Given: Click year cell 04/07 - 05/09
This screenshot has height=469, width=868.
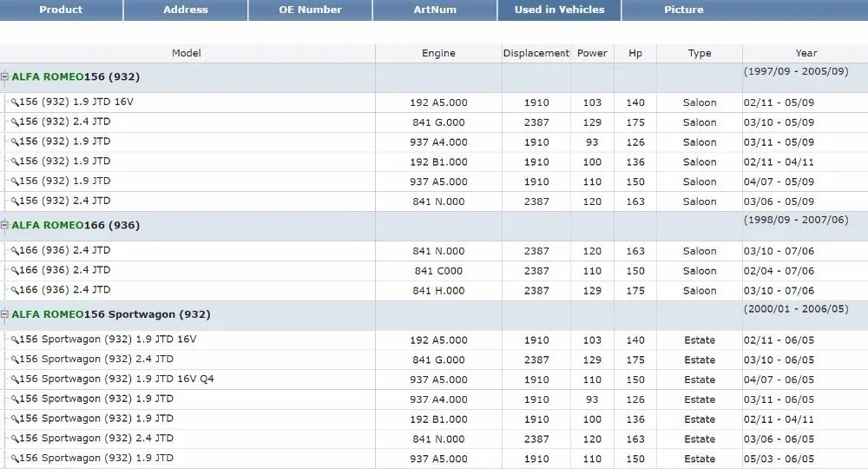Looking at the screenshot, I should pos(779,182).
